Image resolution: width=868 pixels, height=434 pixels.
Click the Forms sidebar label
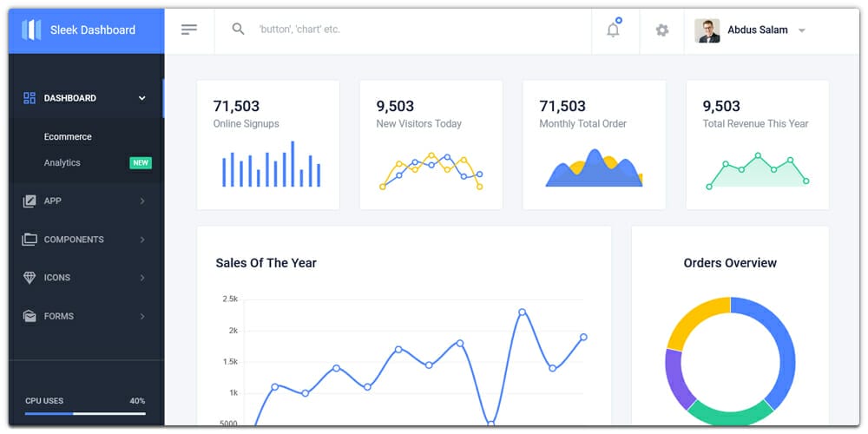59,316
